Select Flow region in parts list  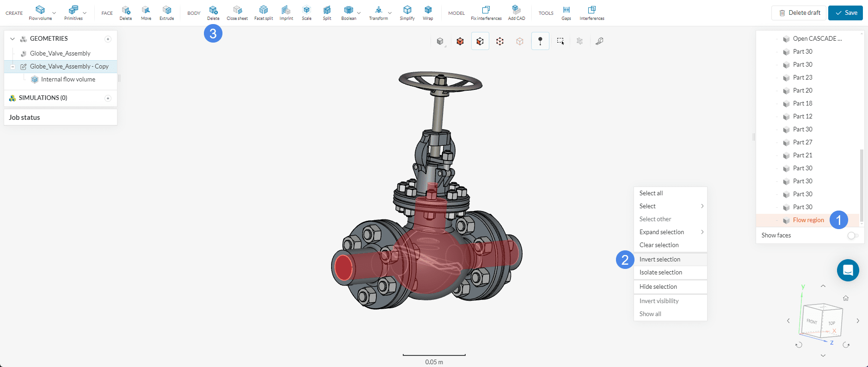(808, 220)
